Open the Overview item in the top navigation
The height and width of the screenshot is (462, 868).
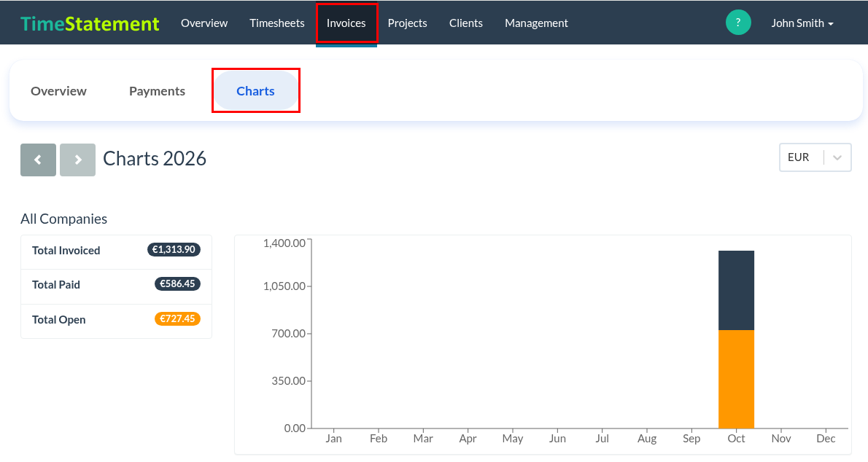point(204,23)
